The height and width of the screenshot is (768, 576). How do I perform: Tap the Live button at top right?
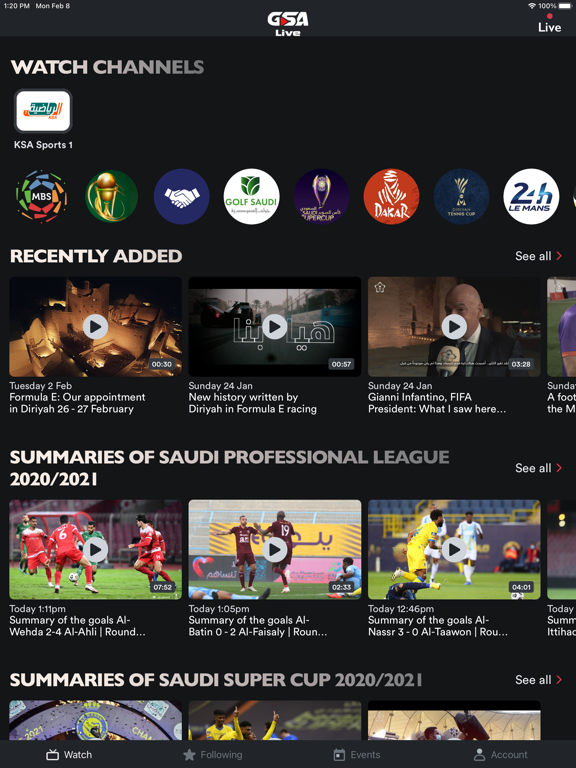coord(550,24)
